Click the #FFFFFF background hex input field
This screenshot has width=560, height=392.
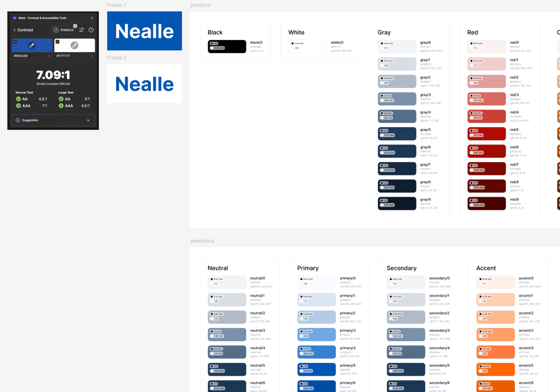[74, 56]
